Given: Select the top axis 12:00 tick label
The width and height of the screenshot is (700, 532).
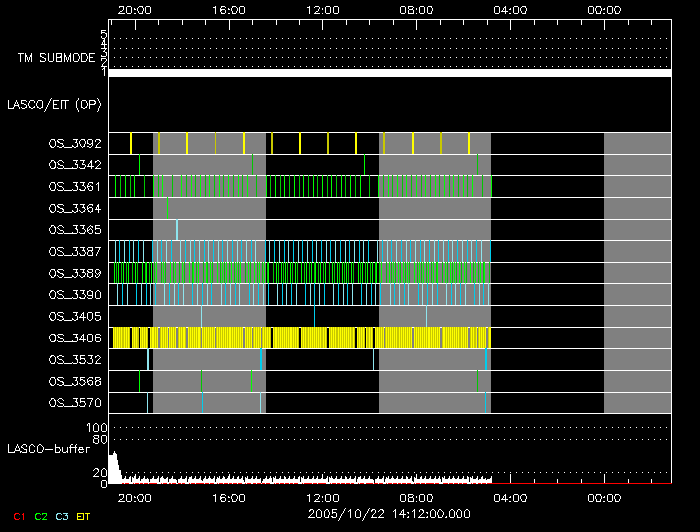Looking at the screenshot, I should click(x=322, y=9).
